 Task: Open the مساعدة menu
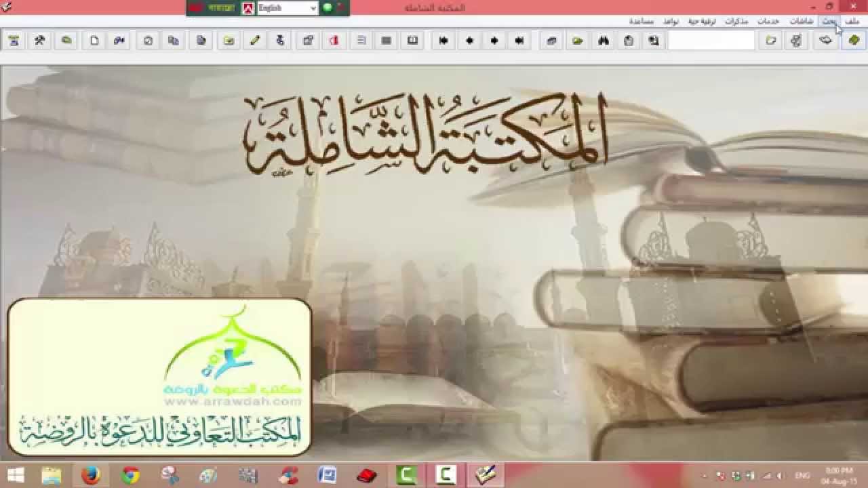tap(641, 22)
